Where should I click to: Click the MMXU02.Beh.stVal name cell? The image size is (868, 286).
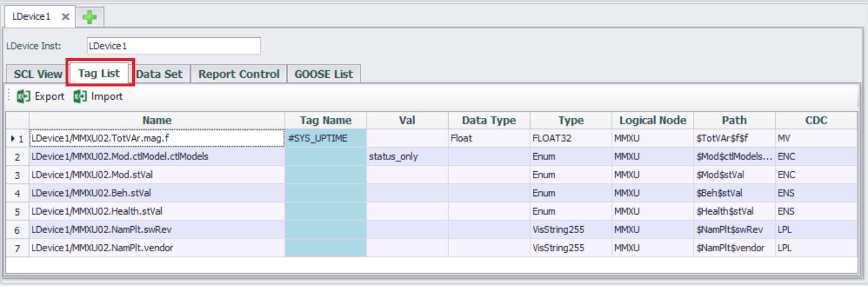(x=157, y=193)
